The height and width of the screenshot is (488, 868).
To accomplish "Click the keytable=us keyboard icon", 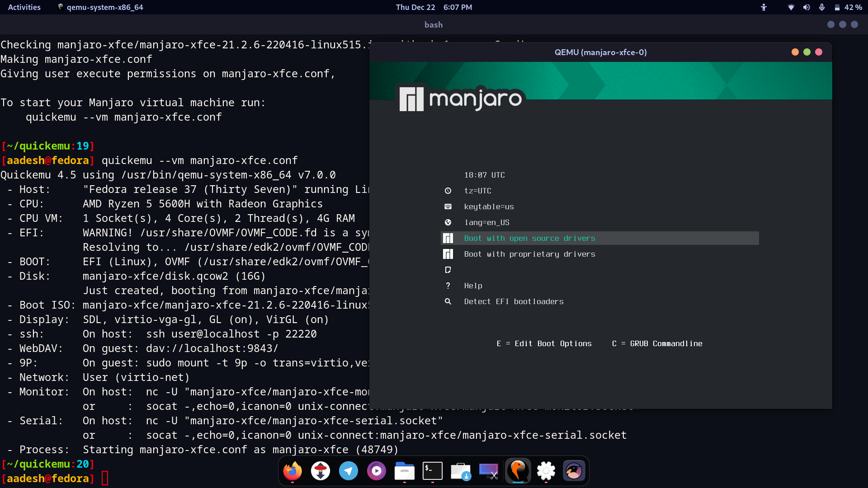I will [448, 206].
